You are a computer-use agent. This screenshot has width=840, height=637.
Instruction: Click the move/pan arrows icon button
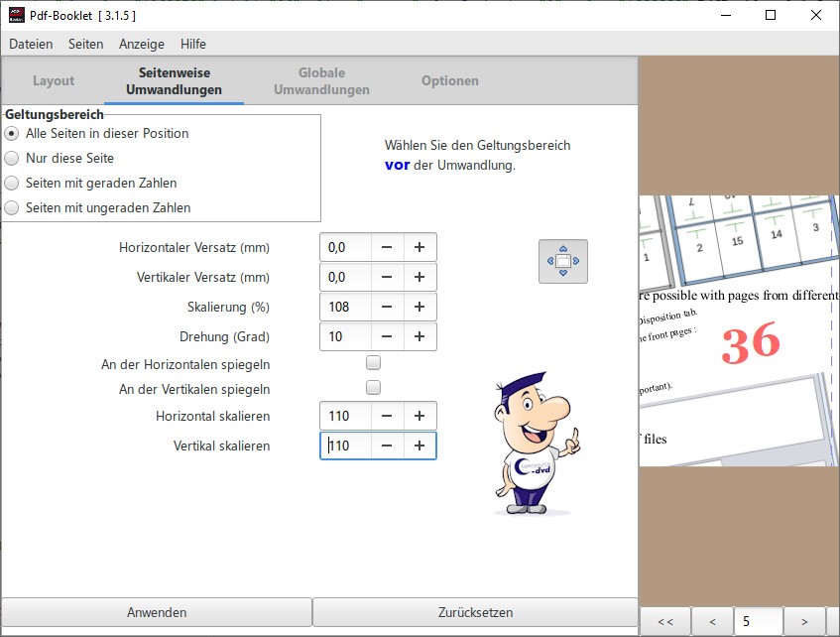click(x=562, y=261)
